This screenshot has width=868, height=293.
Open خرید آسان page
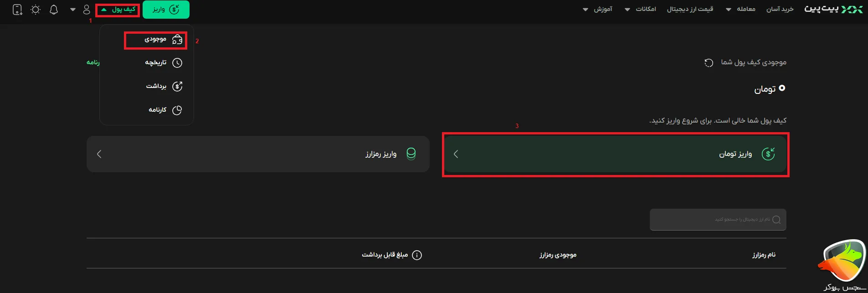tap(780, 9)
